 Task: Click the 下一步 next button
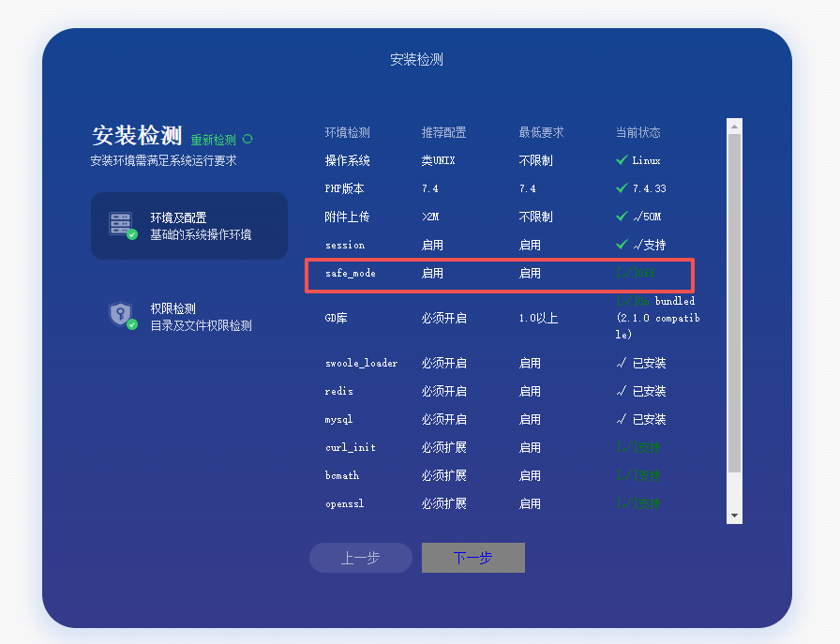point(473,558)
